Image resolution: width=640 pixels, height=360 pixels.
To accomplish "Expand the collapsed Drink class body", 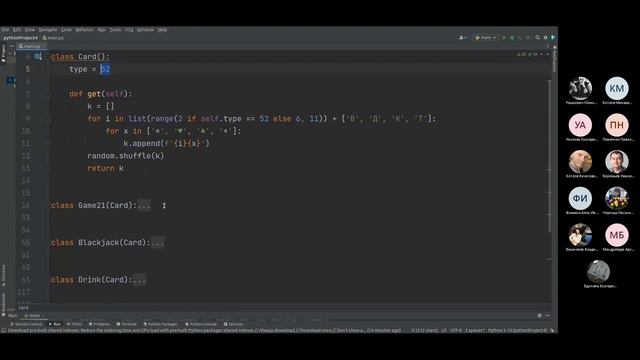I will tap(140, 280).
